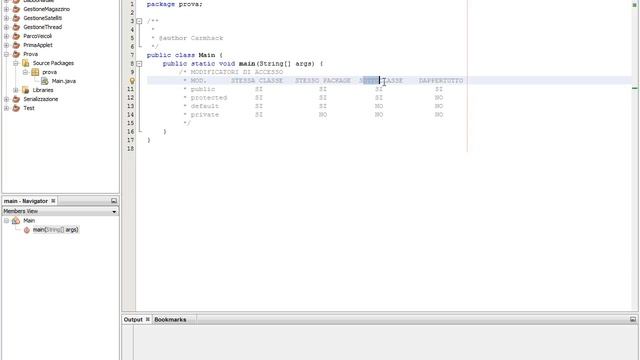Click the 'package prova;' code line
Image resolution: width=640 pixels, height=360 pixels.
point(174,4)
